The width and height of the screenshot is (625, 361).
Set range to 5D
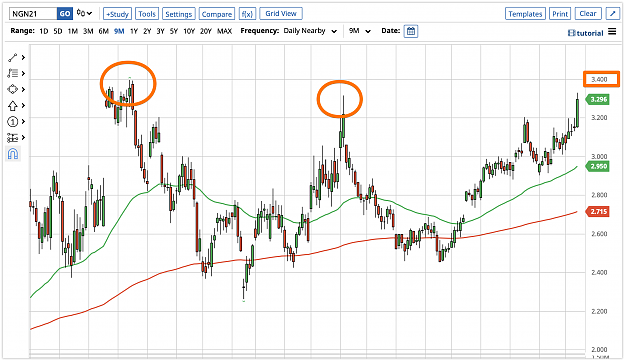tap(58, 31)
